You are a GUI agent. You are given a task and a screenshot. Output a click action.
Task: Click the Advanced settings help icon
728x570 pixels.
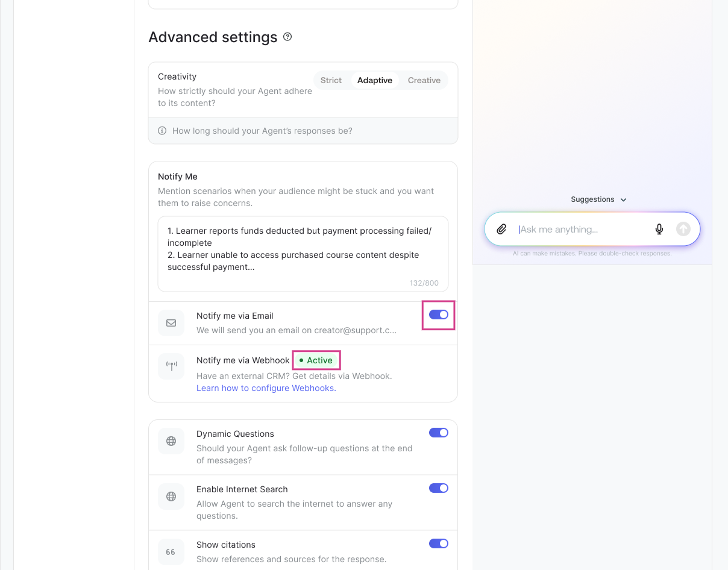click(287, 37)
